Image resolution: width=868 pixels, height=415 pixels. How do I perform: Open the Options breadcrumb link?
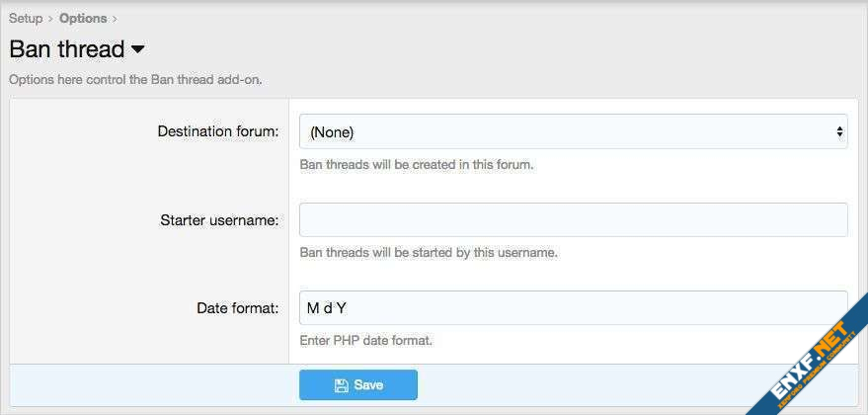point(83,18)
